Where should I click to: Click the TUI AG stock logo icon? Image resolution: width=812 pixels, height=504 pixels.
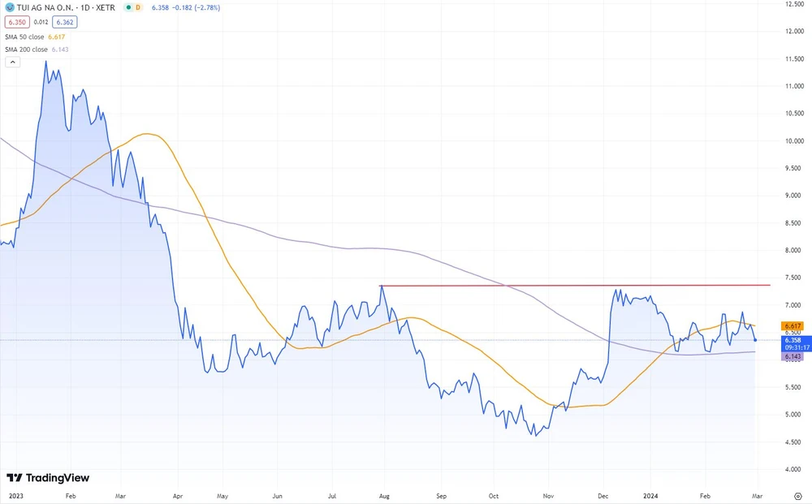coord(10,7)
